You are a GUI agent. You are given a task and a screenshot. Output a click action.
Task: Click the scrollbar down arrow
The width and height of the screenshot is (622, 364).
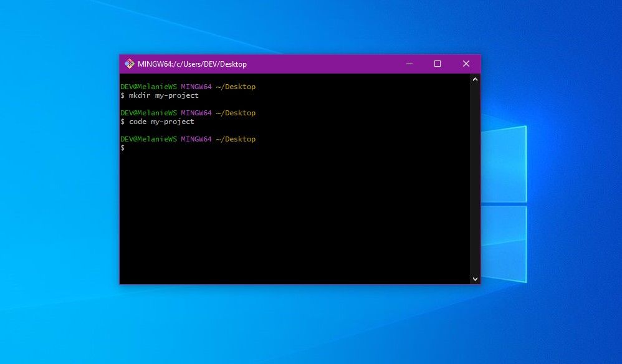tap(474, 279)
